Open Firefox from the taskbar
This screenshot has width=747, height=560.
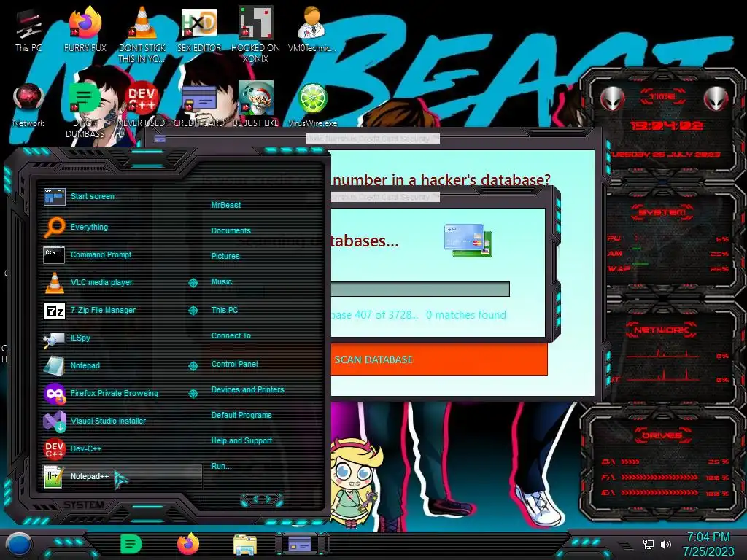tap(188, 544)
